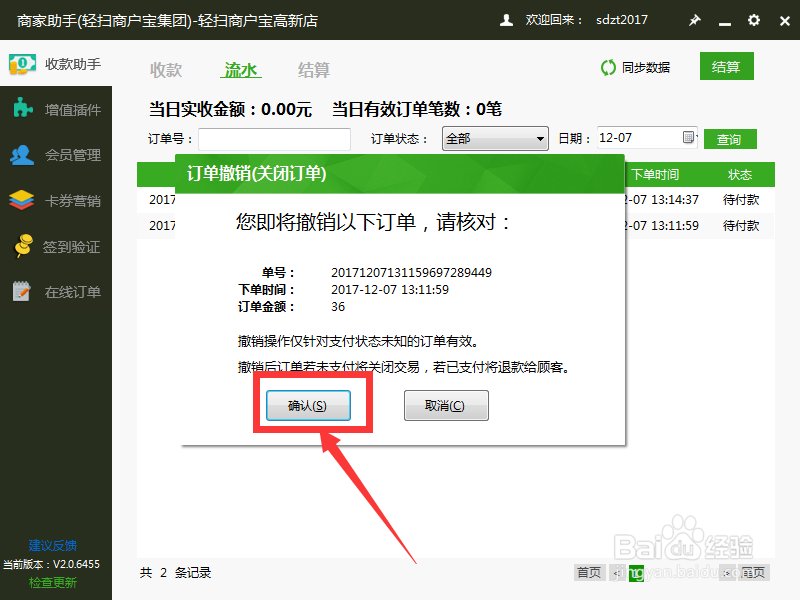The image size is (800, 600).
Task: Click the pin icon in the title bar
Action: point(695,19)
